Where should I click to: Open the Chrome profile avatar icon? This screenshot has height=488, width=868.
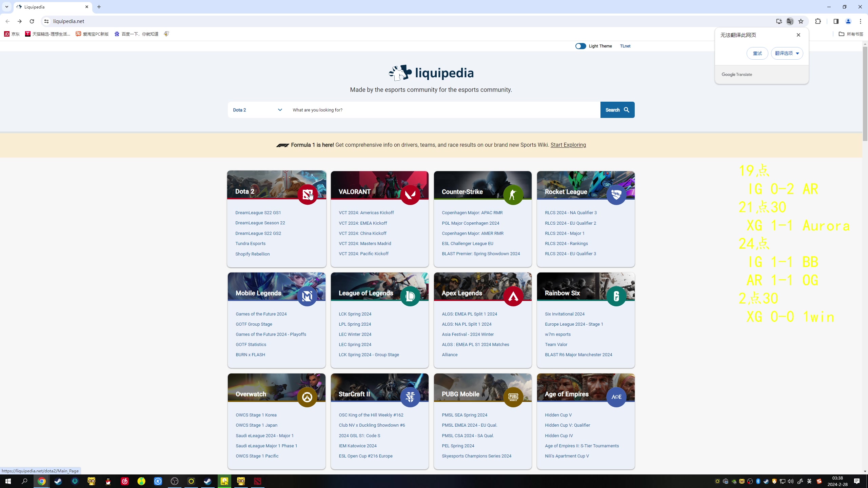pyautogui.click(x=848, y=21)
